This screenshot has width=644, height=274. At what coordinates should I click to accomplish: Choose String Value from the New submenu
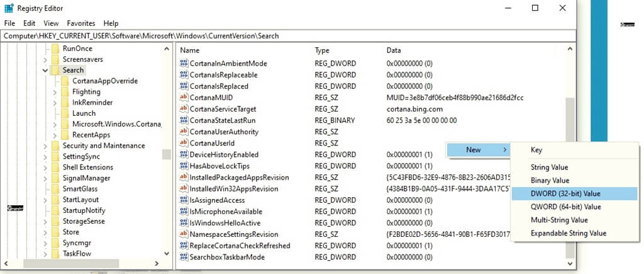pyautogui.click(x=549, y=167)
